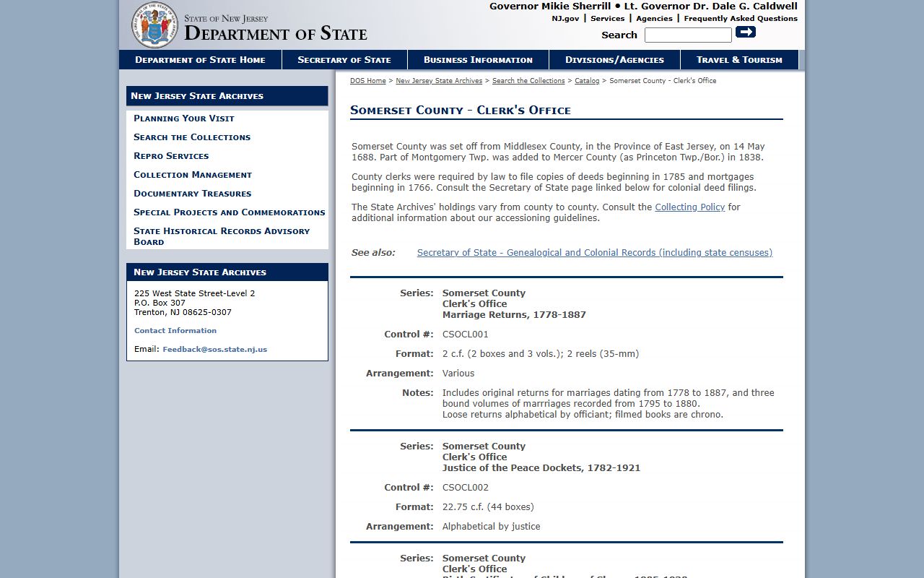Click the New Jersey State Archives sidebar header
This screenshot has width=924, height=578.
pyautogui.click(x=227, y=96)
